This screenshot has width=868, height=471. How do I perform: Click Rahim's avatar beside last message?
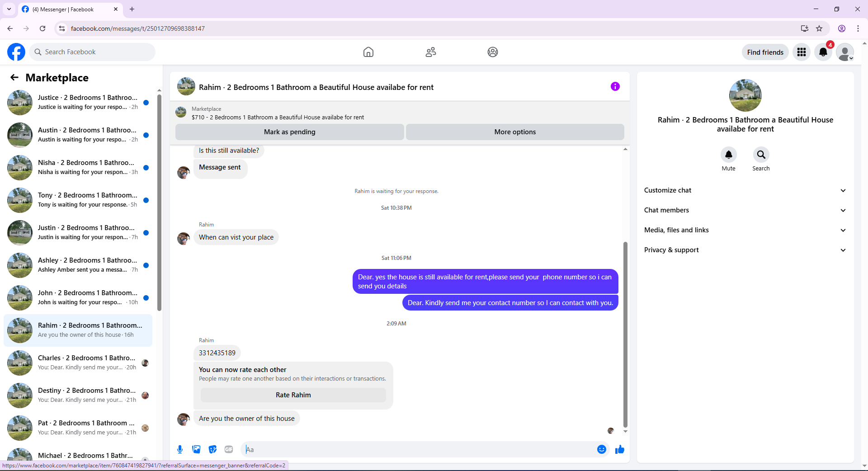pos(184,419)
